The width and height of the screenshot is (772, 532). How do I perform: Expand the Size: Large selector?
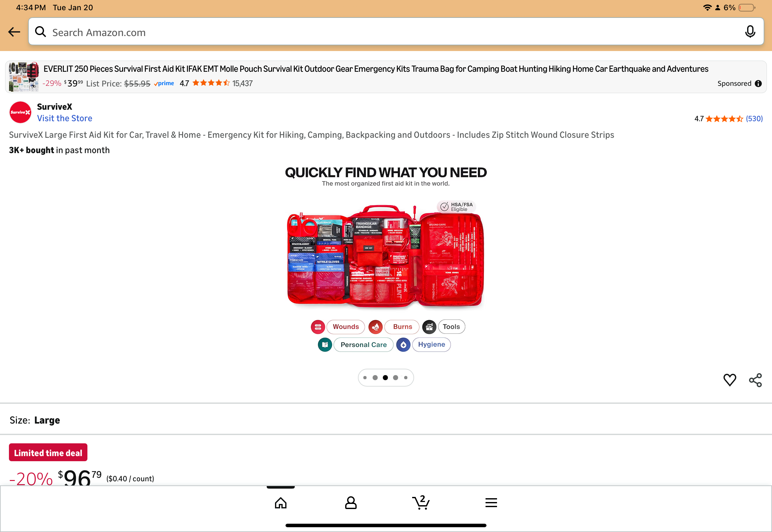pos(386,420)
